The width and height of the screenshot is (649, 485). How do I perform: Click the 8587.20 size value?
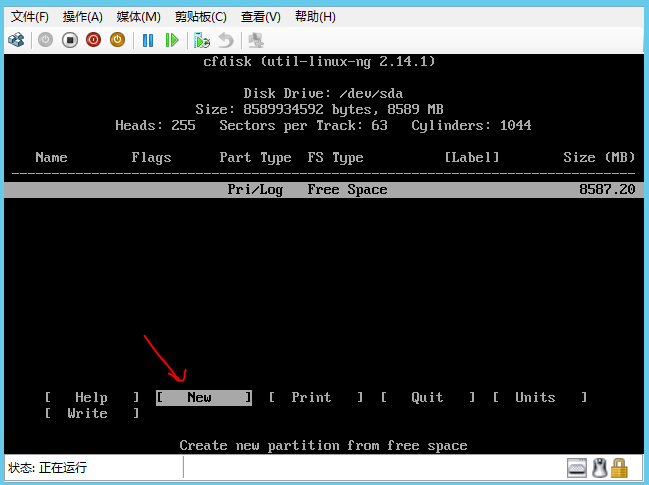coord(607,190)
